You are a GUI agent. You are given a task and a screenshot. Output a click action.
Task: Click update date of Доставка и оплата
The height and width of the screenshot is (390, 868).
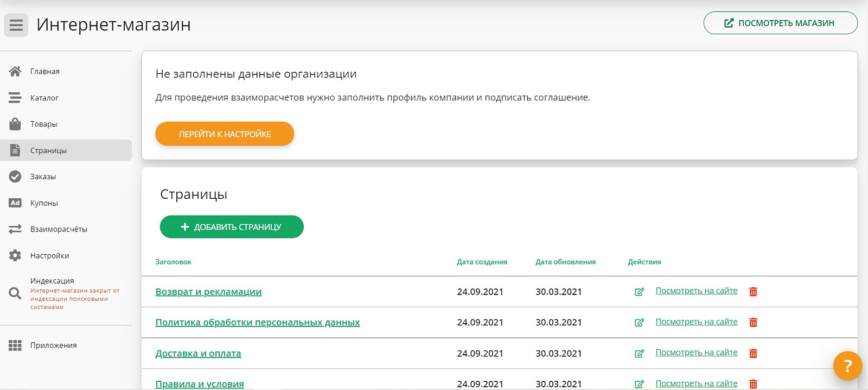tap(559, 354)
